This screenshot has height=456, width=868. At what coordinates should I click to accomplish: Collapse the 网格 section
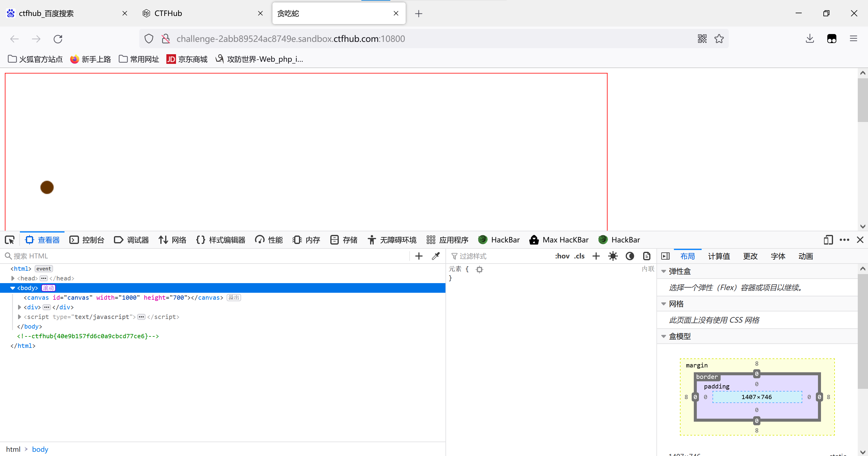coord(664,304)
